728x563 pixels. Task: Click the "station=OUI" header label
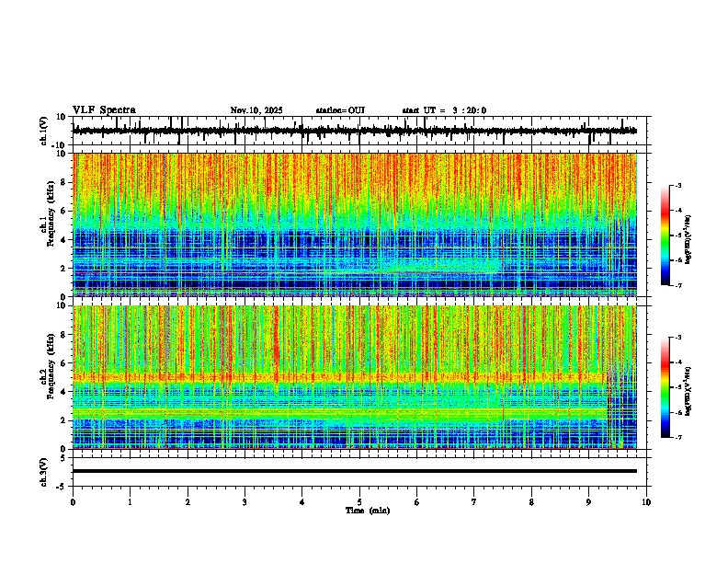point(340,110)
